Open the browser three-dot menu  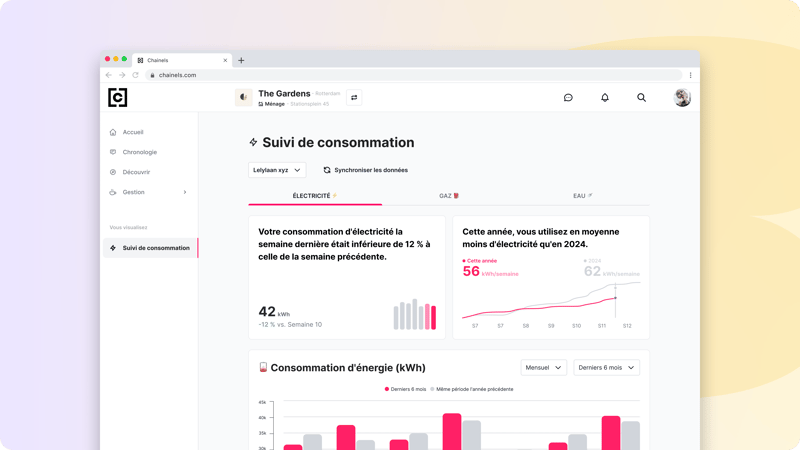point(690,75)
